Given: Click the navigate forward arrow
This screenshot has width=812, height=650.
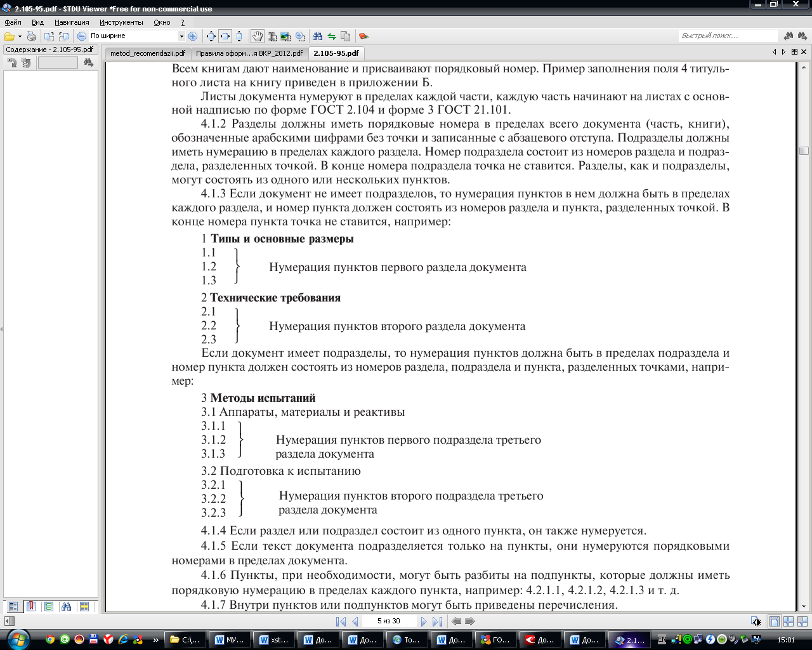Looking at the screenshot, I should tap(470, 621).
